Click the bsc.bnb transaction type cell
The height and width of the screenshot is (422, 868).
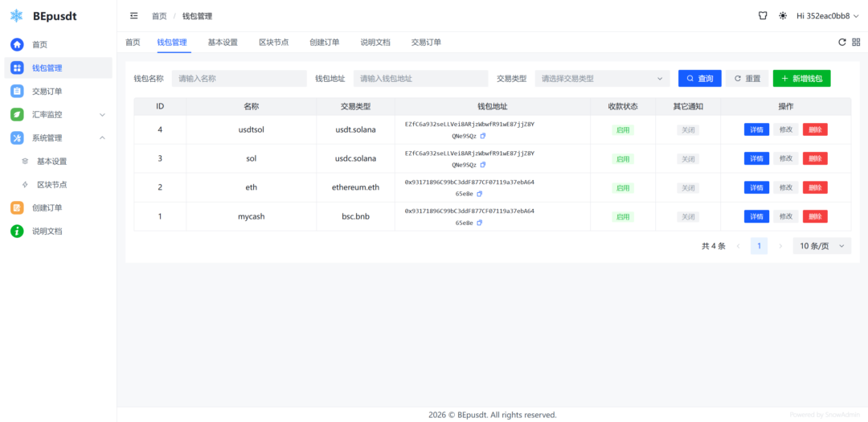[355, 216]
